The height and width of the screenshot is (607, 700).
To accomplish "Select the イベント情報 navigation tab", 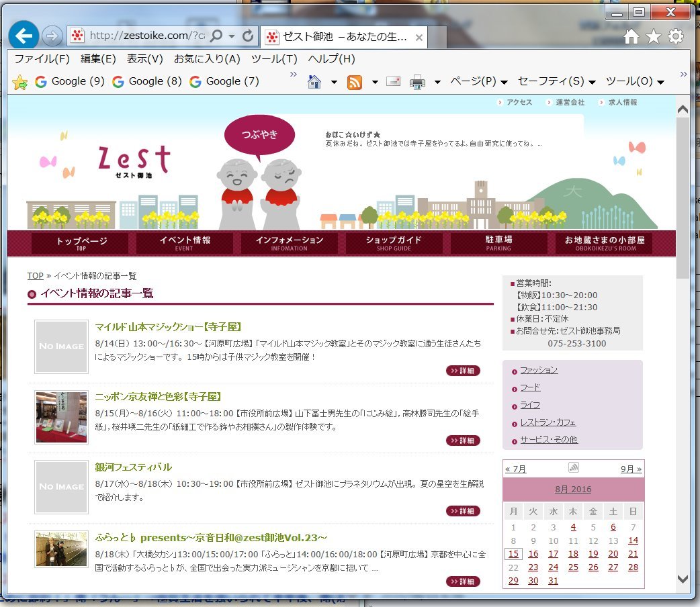I will coord(185,243).
